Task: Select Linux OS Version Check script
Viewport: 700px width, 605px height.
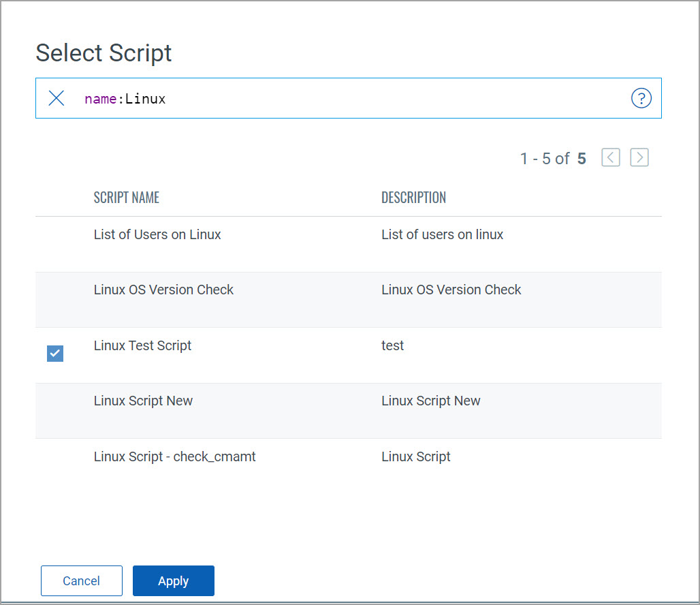Action: 163,290
